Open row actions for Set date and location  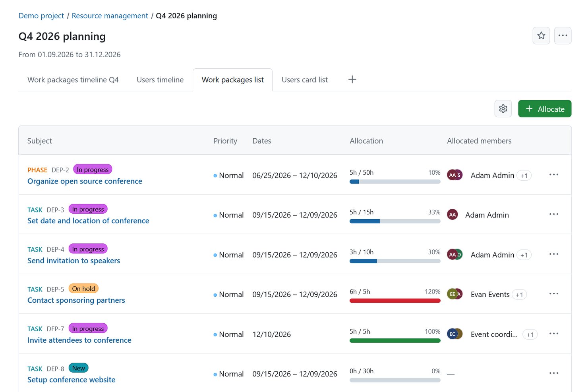coord(554,214)
